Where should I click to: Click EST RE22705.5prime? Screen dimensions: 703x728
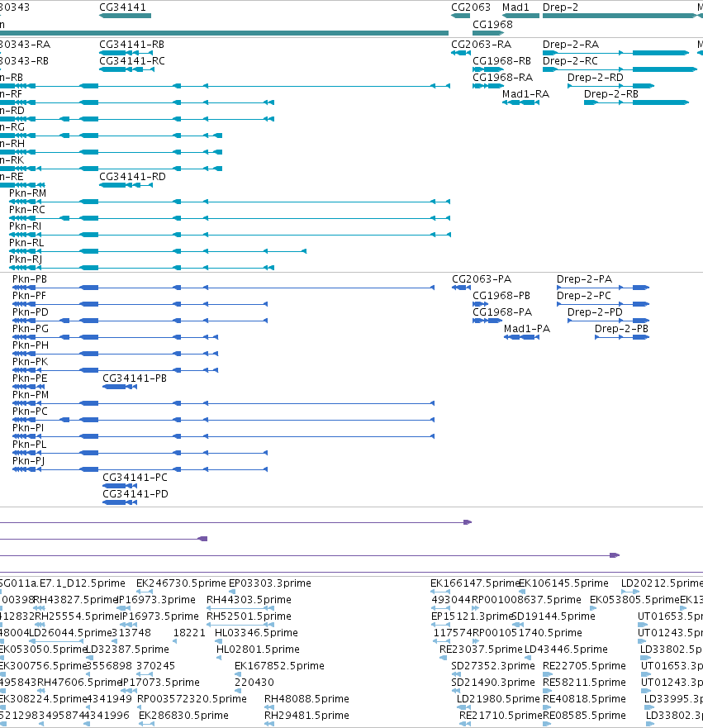tap(584, 666)
